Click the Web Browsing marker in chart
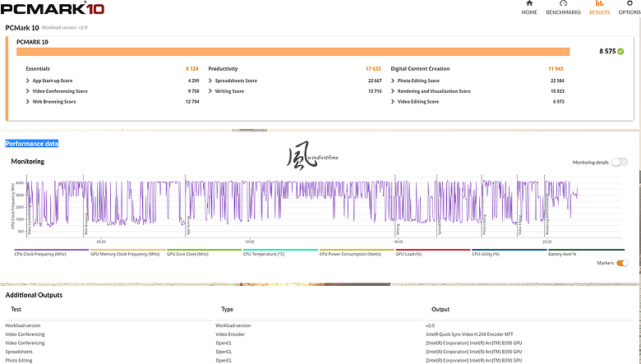Viewport: 641px width, 364px height. (x=86, y=224)
